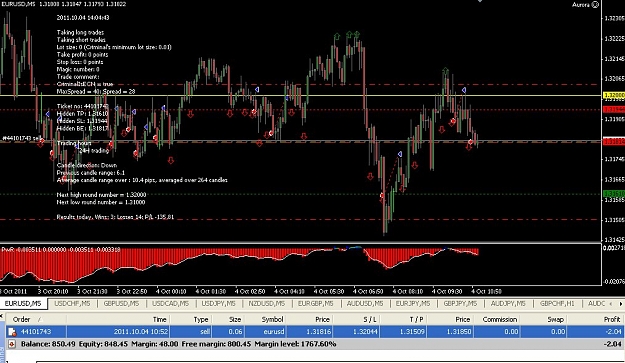
Task: Go to the EURGBP,M5 chart tab
Action: pos(316,304)
